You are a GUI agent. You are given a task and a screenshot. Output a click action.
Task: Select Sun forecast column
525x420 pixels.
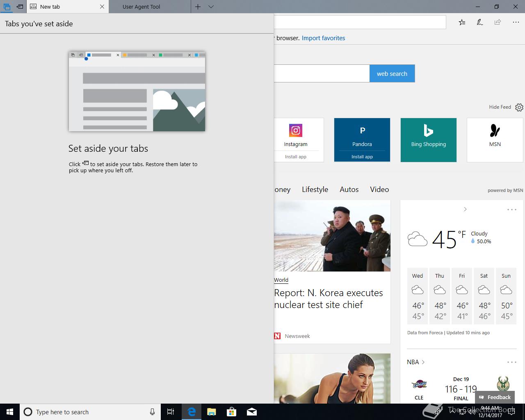point(506,296)
